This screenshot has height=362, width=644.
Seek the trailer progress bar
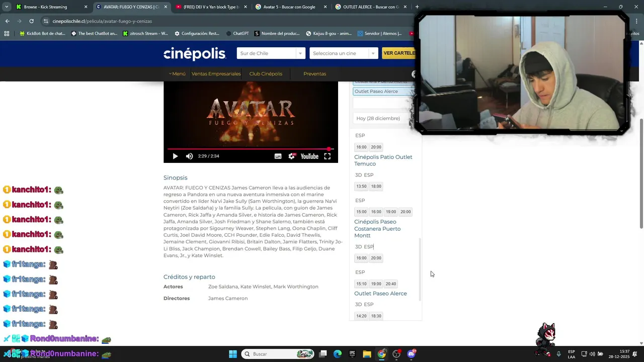point(251,149)
